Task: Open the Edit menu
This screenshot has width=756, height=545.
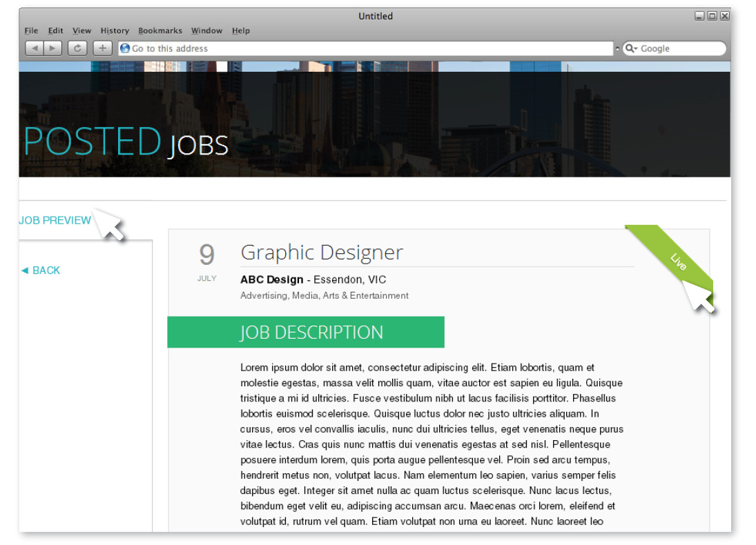Action: [x=55, y=30]
